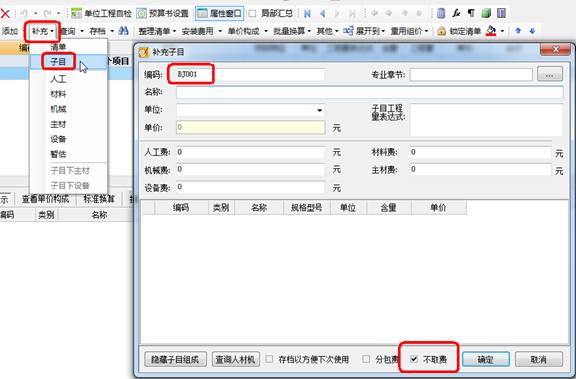The image size is (576, 379).
Task: Click the 查询人材机 button
Action: [235, 359]
